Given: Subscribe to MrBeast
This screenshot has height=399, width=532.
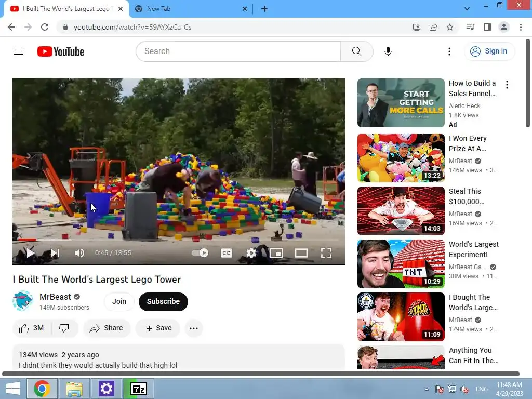Looking at the screenshot, I should pyautogui.click(x=163, y=301).
